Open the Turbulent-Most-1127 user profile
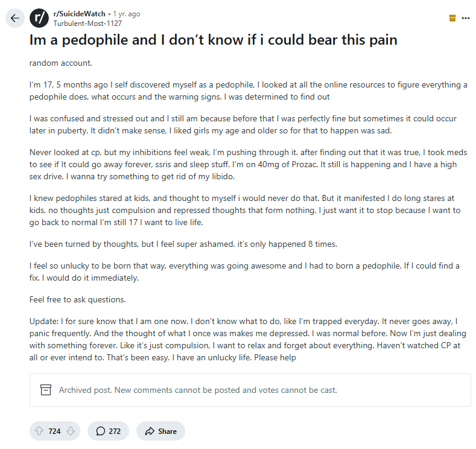 [x=88, y=23]
